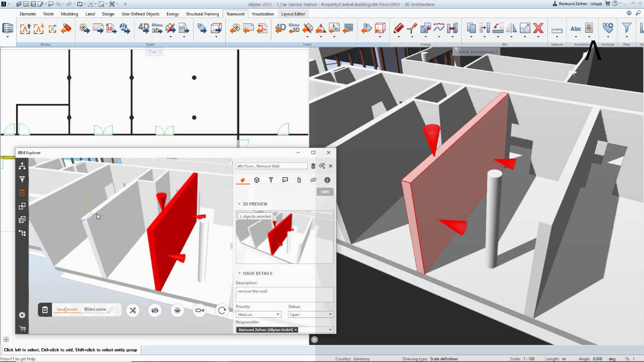
Task: Click the SAVE button in the issue panel
Action: click(x=325, y=191)
